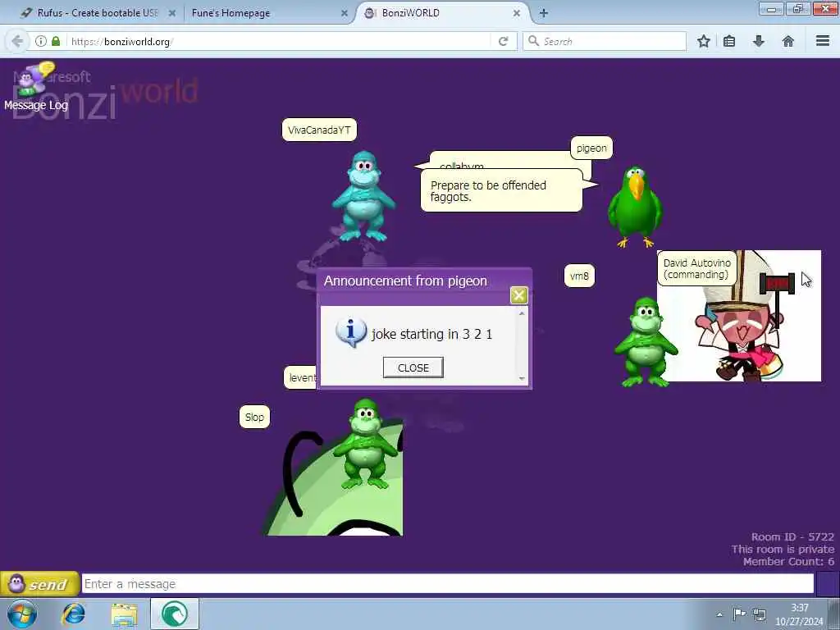Click the Slop green Bonzi character
Screen dimensions: 840x630
pos(367,444)
